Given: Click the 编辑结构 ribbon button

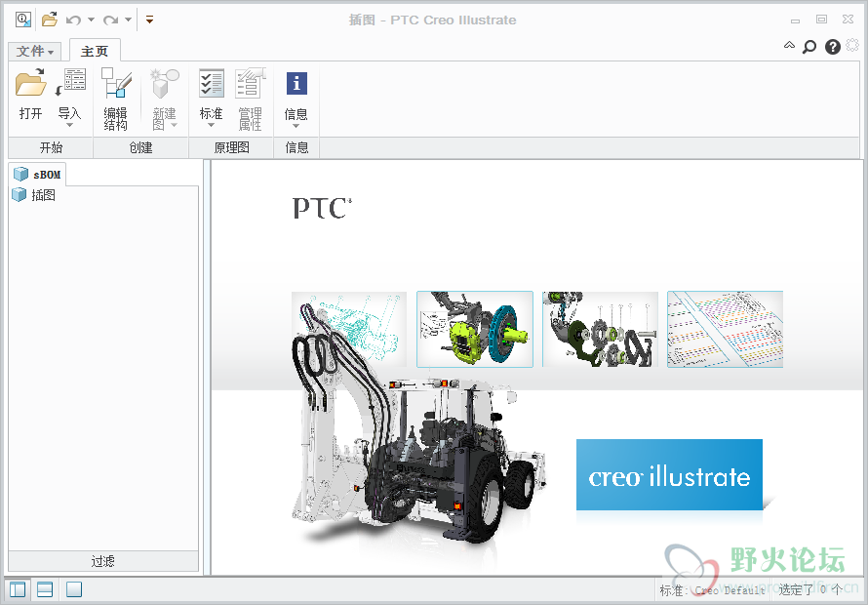Looking at the screenshot, I should click(116, 100).
